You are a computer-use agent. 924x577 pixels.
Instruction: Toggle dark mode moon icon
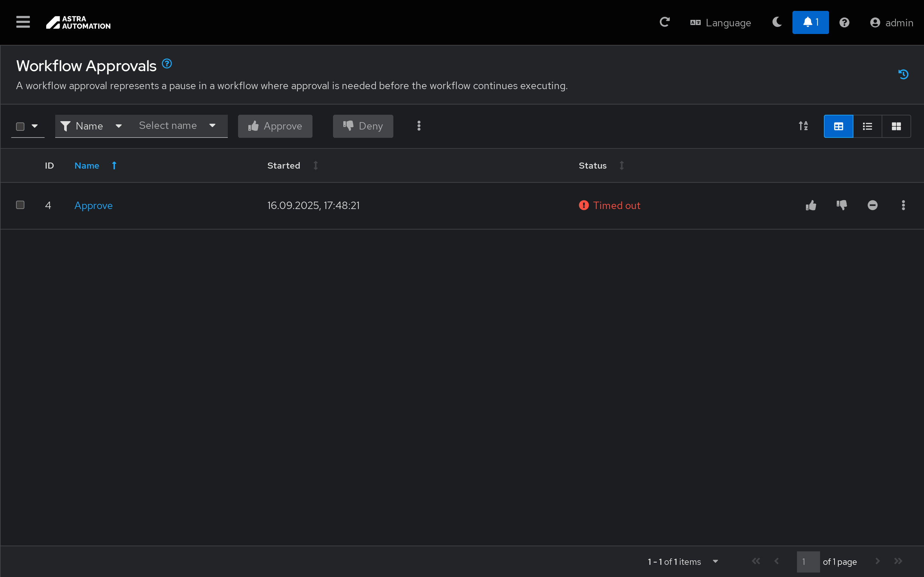[x=777, y=22]
